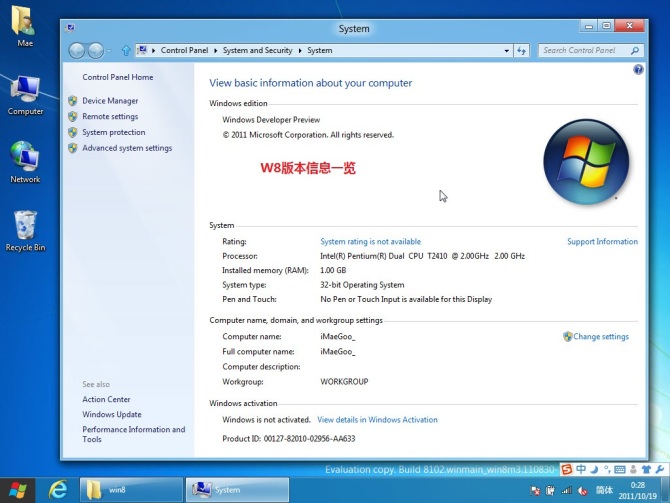Select the Computer desktop icon
The image size is (670, 503).
click(x=25, y=95)
